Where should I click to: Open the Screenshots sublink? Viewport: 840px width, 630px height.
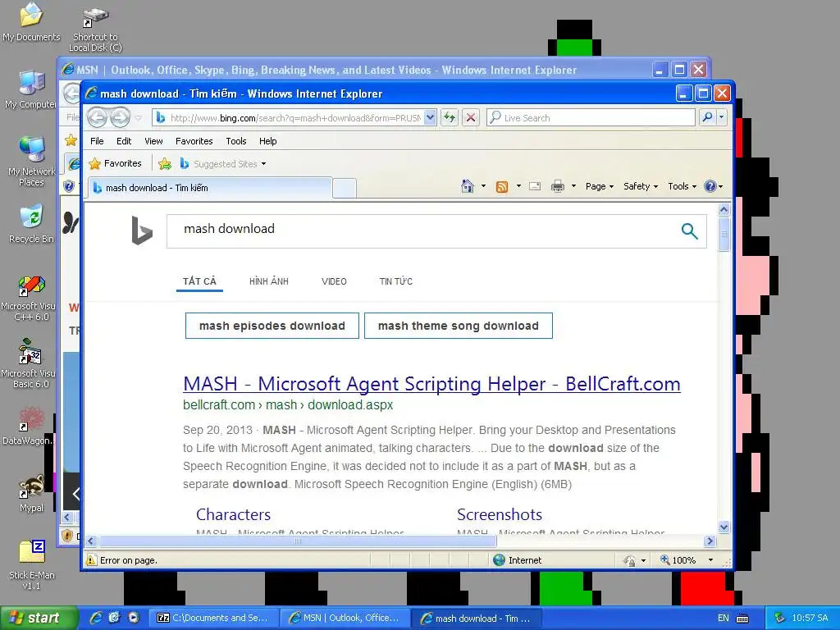500,514
